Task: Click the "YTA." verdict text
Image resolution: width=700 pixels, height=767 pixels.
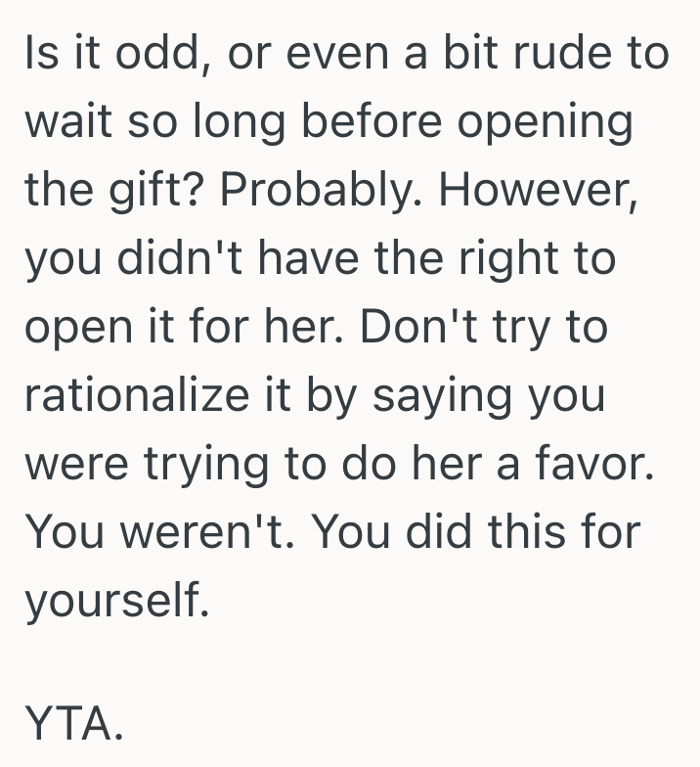Action: [74, 726]
